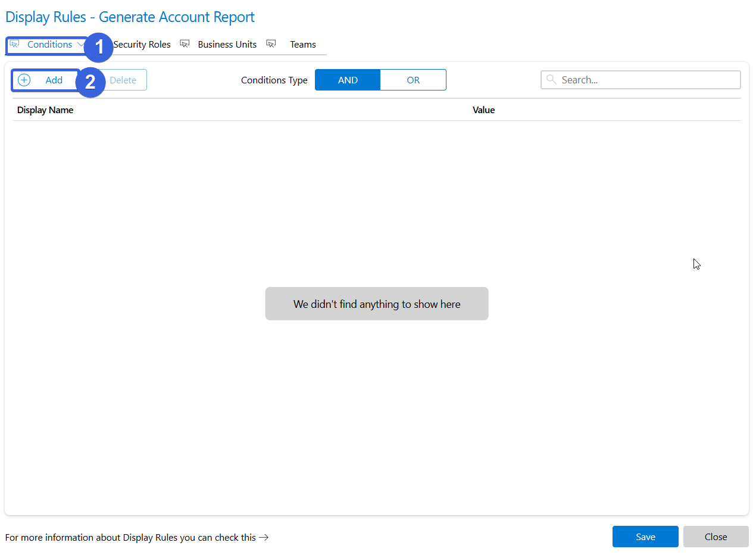Click the search magnifier icon
The image size is (756, 555).
pos(551,80)
